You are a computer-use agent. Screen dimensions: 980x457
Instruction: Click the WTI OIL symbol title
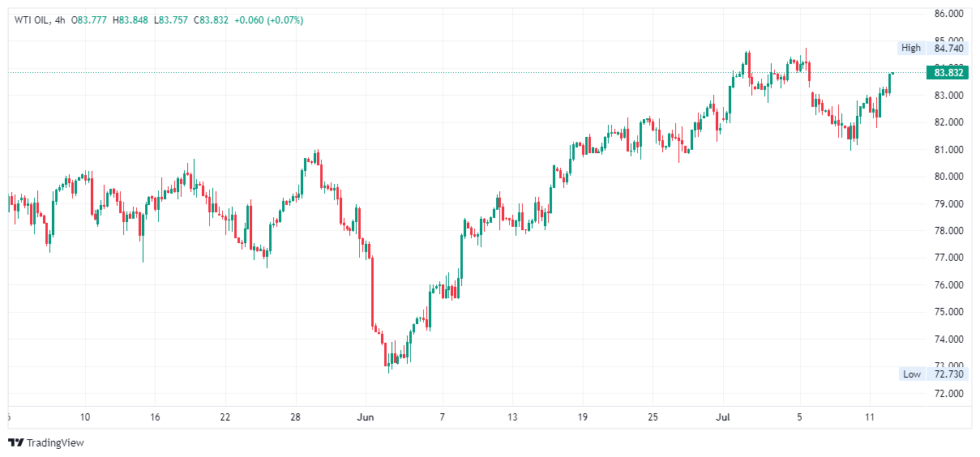tap(31, 20)
